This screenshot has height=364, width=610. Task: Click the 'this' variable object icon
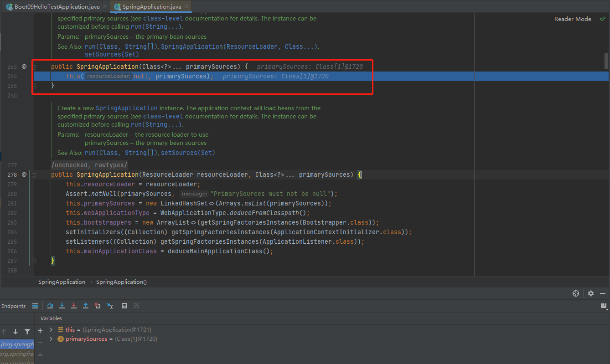(61, 329)
